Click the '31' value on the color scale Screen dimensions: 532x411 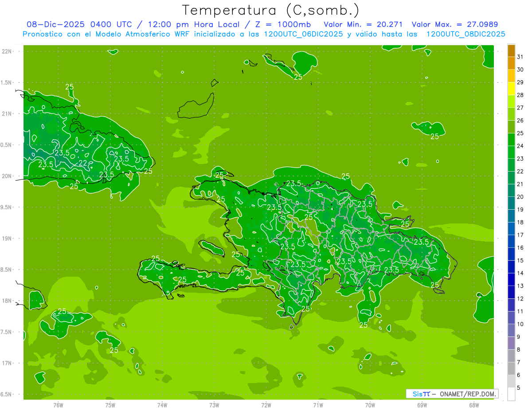coord(520,57)
